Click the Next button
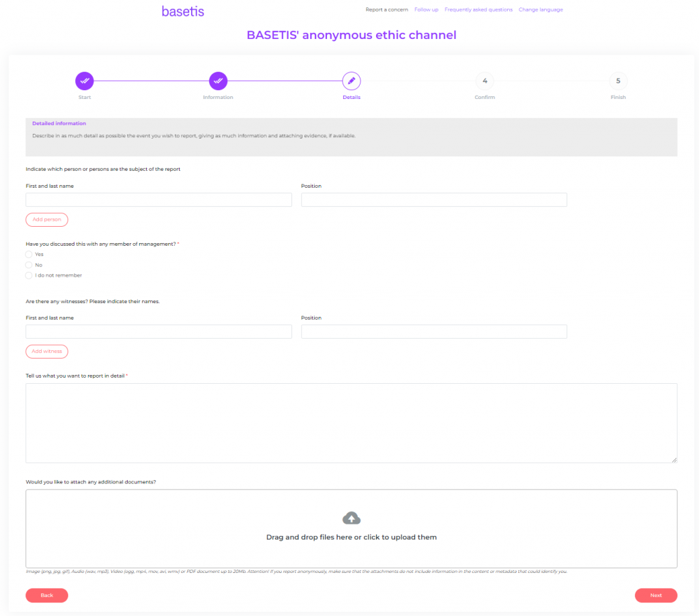This screenshot has height=616, width=699. coord(655,596)
